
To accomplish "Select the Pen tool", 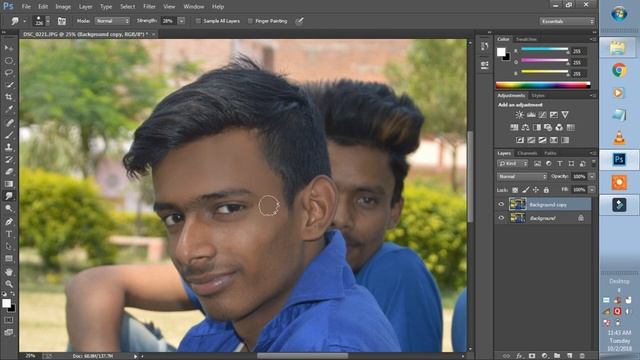I will pos(9,222).
